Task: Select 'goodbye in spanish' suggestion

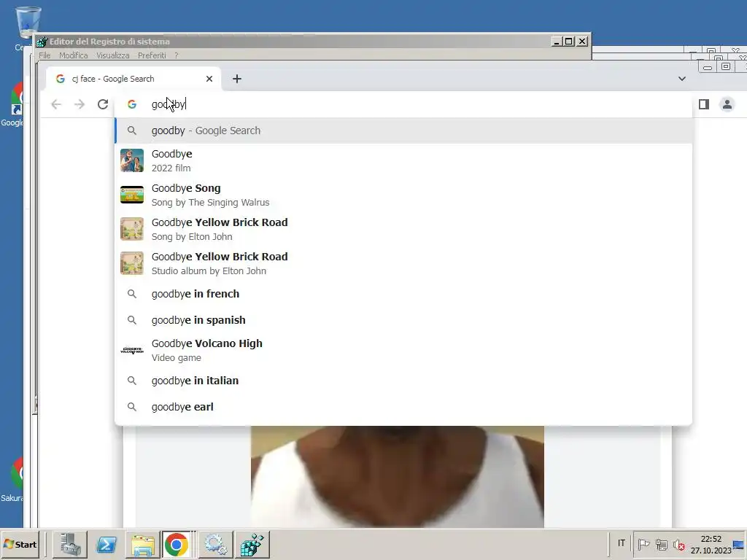Action: (403, 320)
